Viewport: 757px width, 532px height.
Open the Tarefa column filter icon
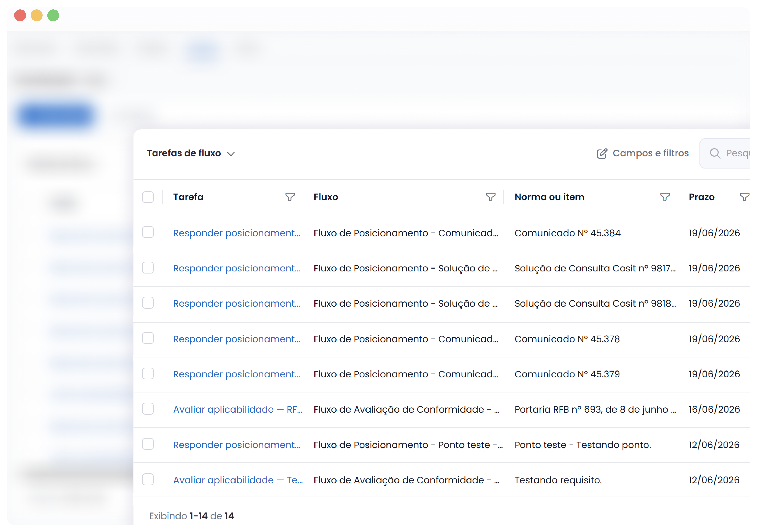click(290, 197)
